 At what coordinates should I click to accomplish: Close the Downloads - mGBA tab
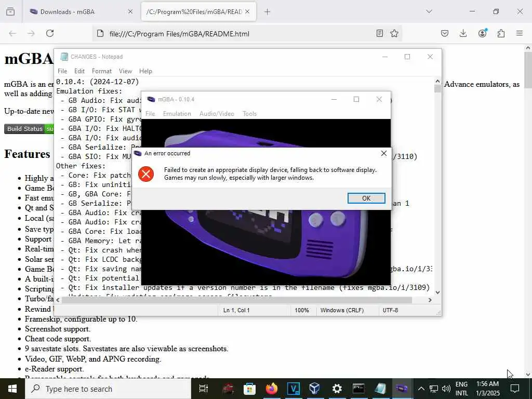coord(130,12)
